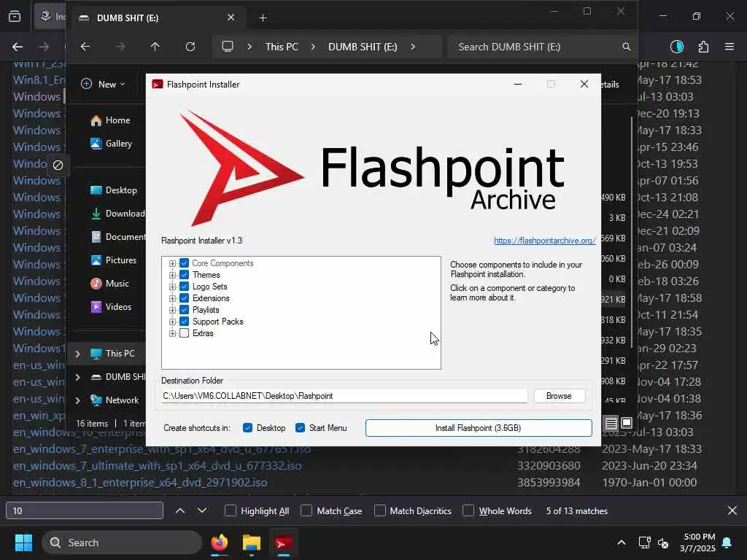Click Install Flashpoint (3.6GB) button

[x=479, y=427]
